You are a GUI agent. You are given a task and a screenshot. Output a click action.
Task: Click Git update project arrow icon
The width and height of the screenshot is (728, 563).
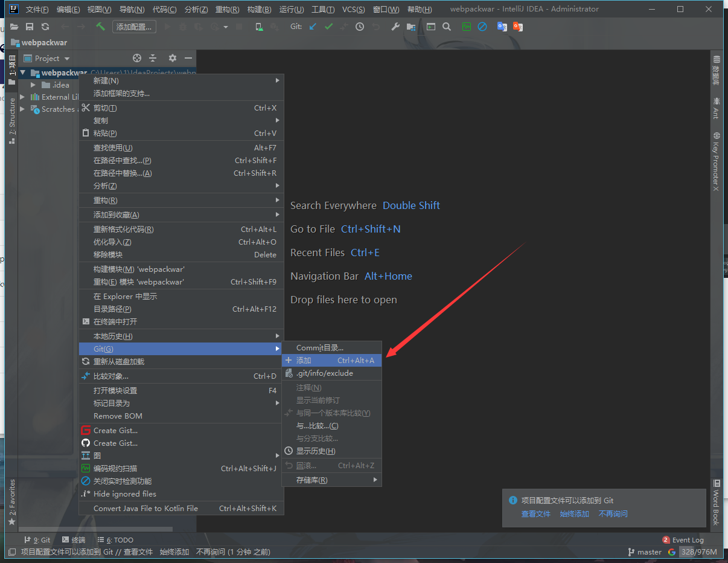[312, 27]
